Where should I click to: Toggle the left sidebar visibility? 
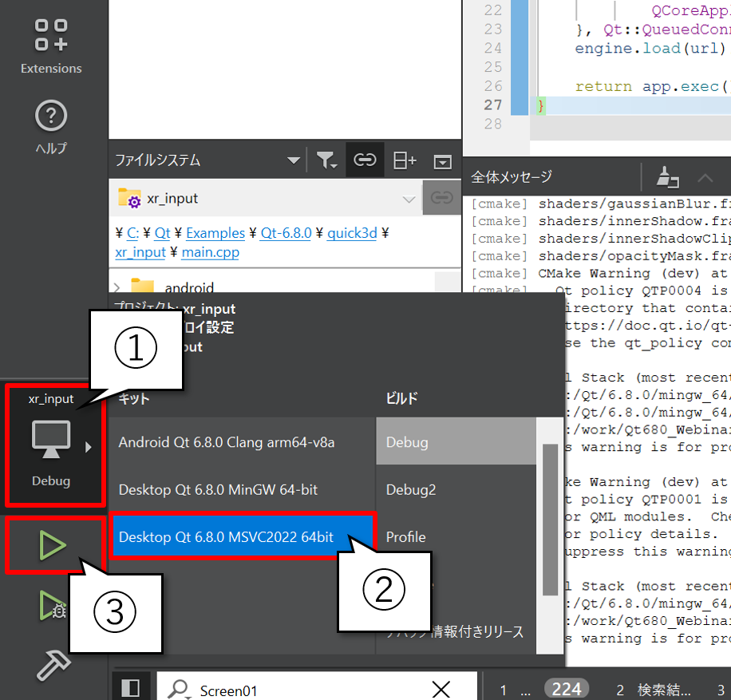click(130, 687)
